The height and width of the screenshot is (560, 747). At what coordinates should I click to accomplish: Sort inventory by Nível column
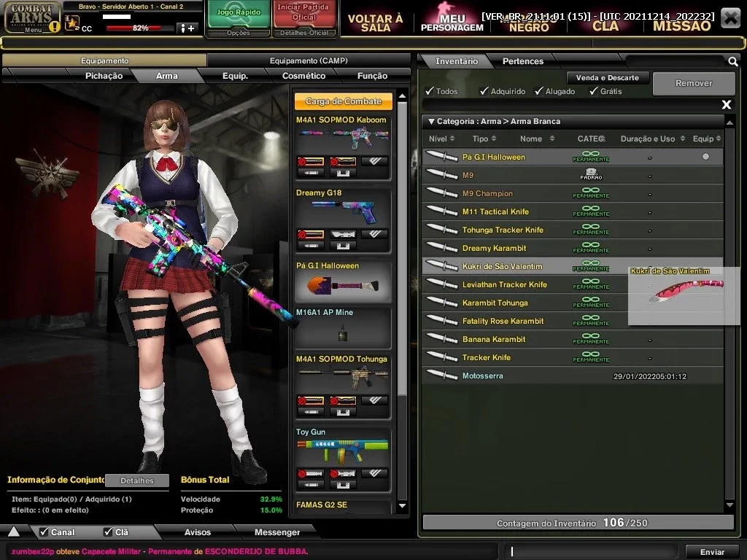click(441, 139)
